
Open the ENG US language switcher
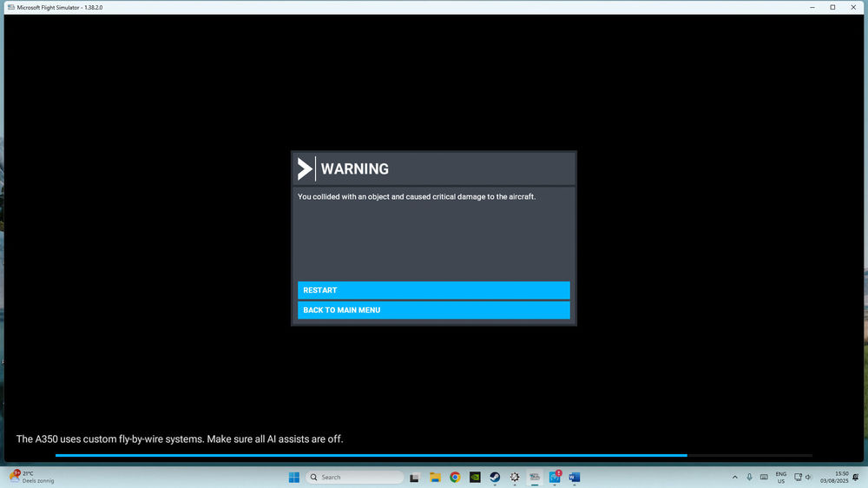(x=780, y=477)
